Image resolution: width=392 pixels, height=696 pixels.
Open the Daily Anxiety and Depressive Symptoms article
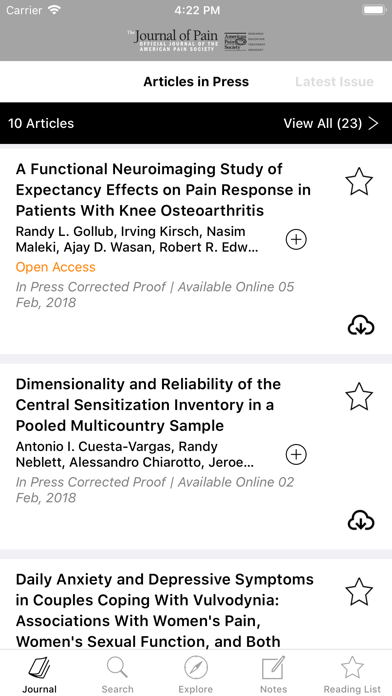165,610
